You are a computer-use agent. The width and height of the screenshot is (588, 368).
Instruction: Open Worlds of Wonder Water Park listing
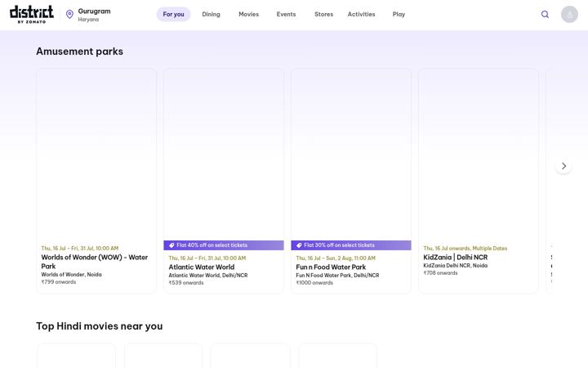(96, 181)
